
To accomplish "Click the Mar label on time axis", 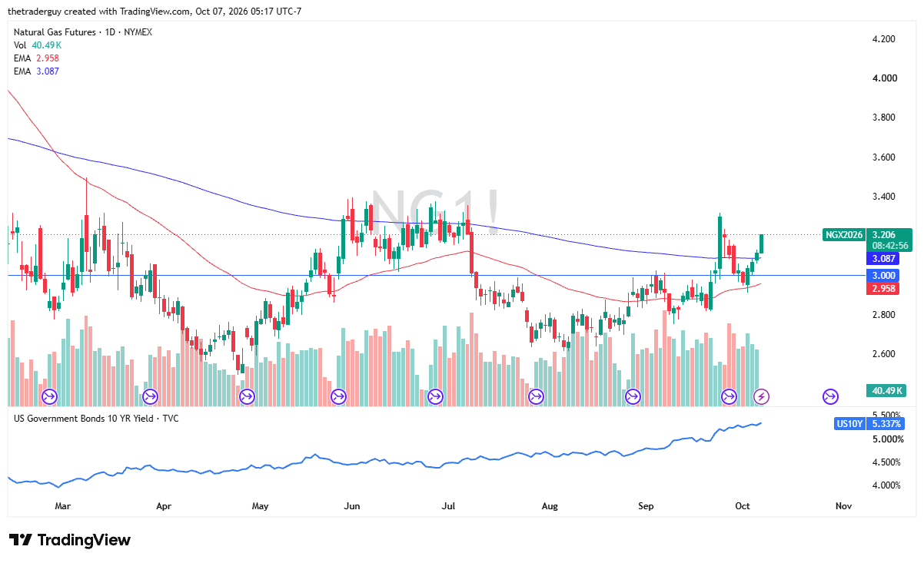I will pyautogui.click(x=63, y=506).
